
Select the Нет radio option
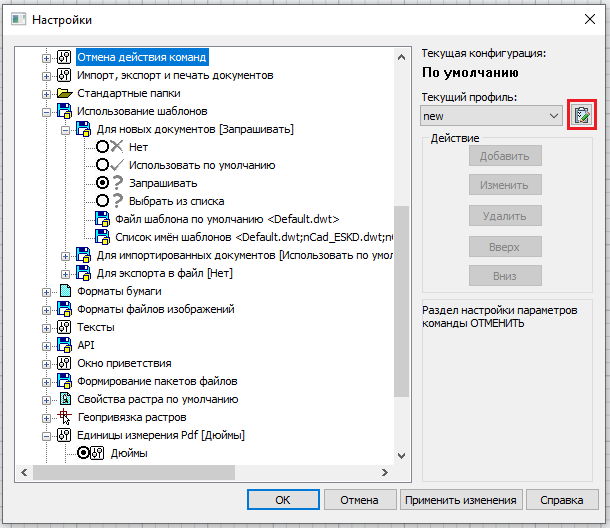coord(103,147)
